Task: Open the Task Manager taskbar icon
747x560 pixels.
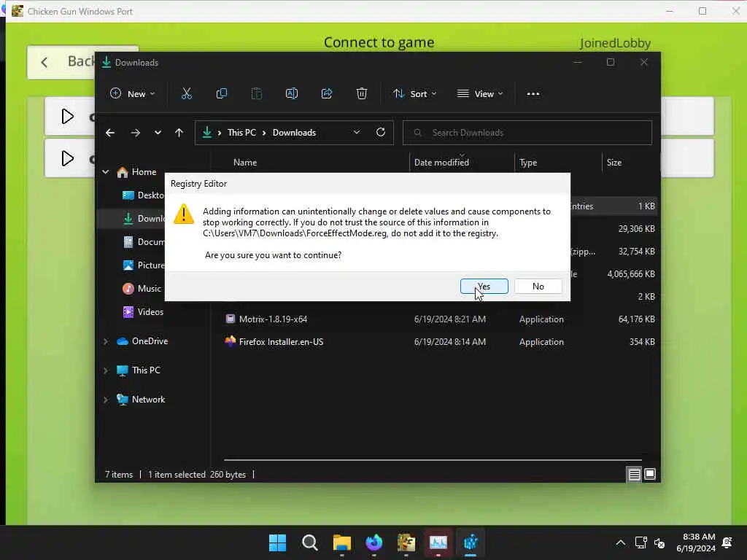Action: (438, 542)
